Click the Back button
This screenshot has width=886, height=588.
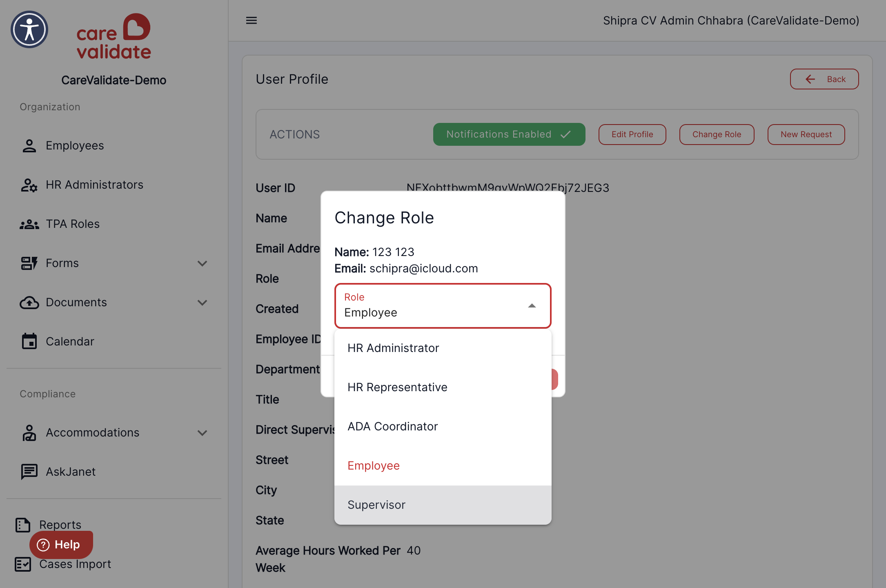coord(824,79)
